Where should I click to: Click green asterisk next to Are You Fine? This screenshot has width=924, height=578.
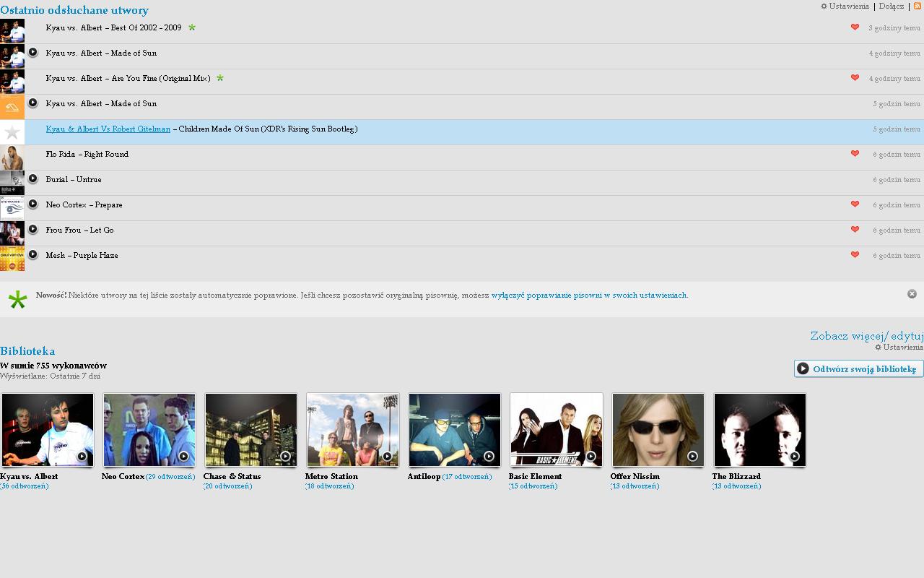(220, 78)
